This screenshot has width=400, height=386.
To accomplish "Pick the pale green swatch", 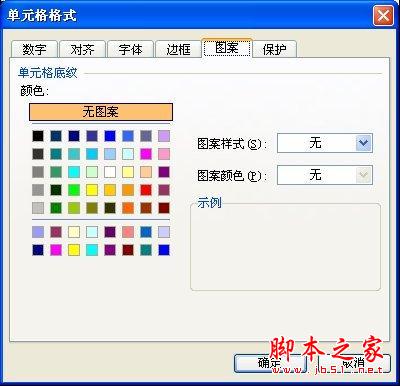I will [92, 172].
